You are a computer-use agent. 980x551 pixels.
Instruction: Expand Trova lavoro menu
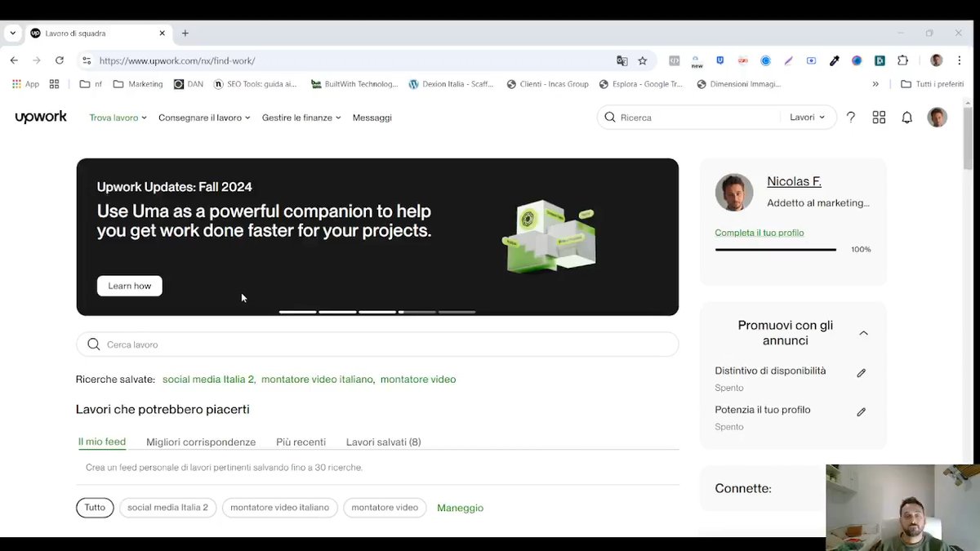[x=118, y=118]
